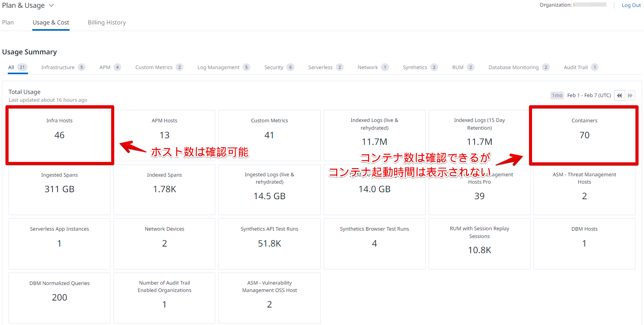Switch to the Plan tab
Viewport: 644px width, 325px height.
coord(8,23)
